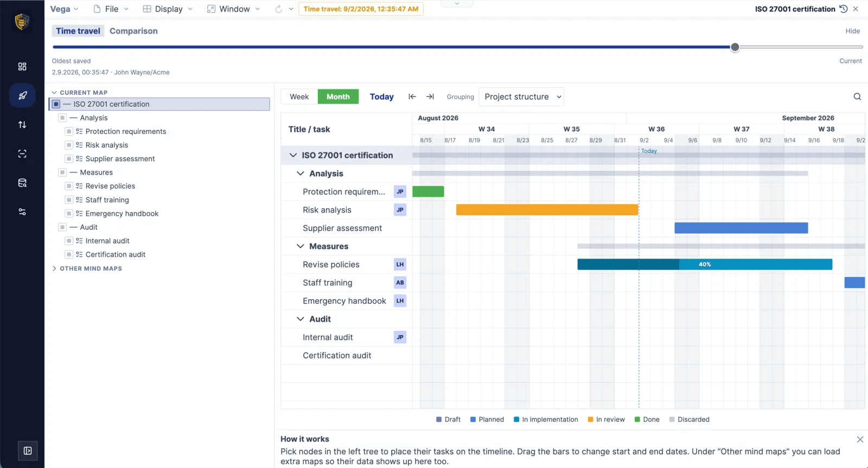Image resolution: width=868 pixels, height=468 pixels.
Task: Open the dashboard grid icon in sidebar
Action: [x=22, y=66]
